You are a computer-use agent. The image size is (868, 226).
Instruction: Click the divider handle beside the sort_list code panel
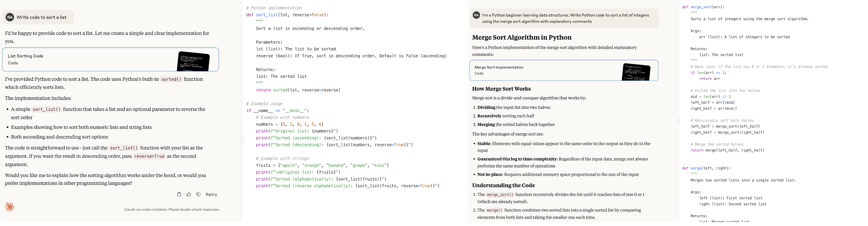click(x=242, y=139)
